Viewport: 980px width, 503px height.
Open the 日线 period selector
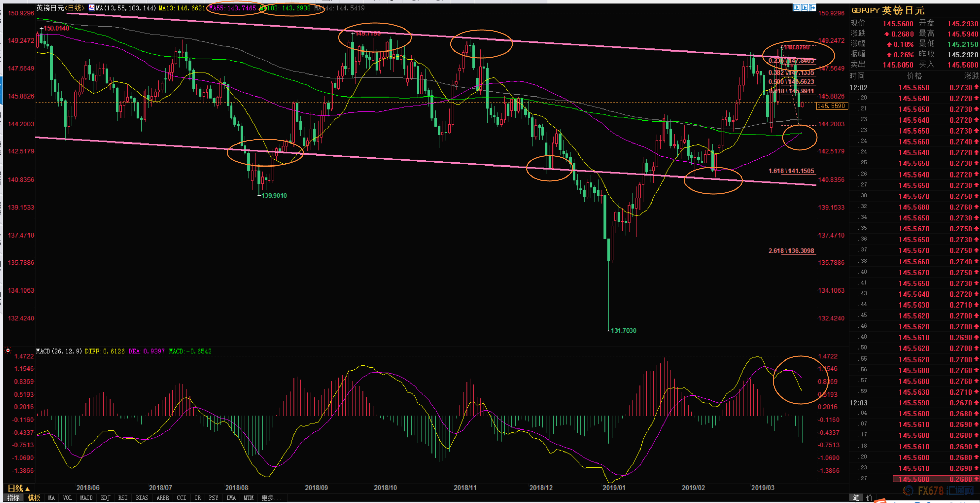[x=18, y=488]
